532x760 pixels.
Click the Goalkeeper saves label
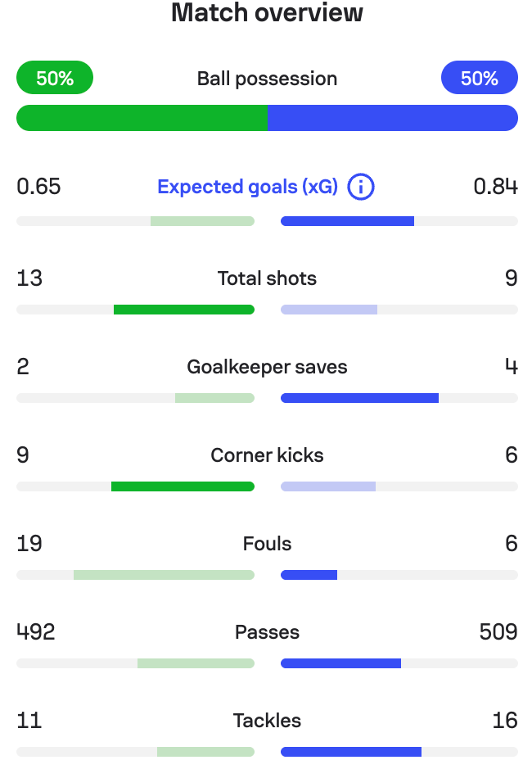pos(267,367)
